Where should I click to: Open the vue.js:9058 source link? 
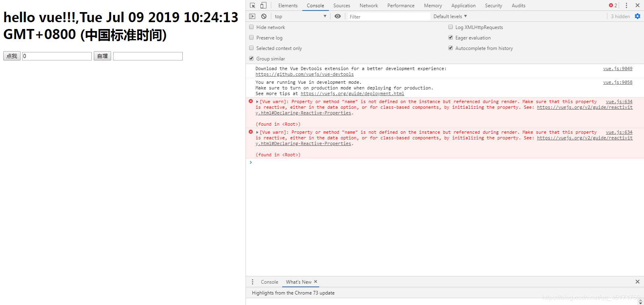tap(618, 83)
